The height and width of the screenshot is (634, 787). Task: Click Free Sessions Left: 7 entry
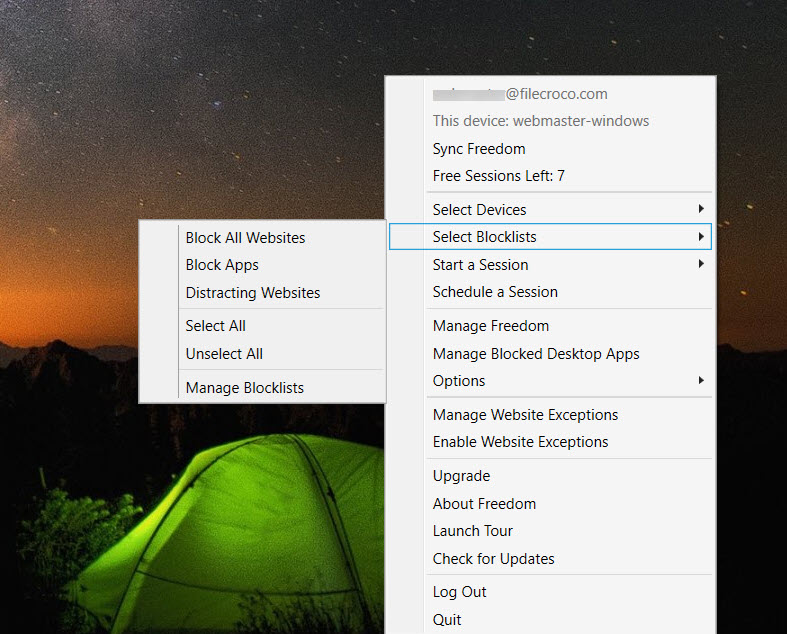pyautogui.click(x=550, y=176)
